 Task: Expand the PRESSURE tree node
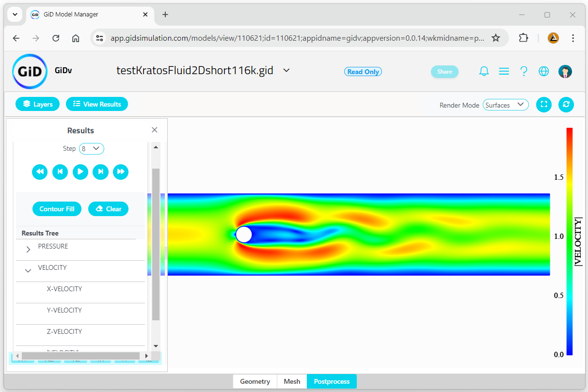(28, 250)
